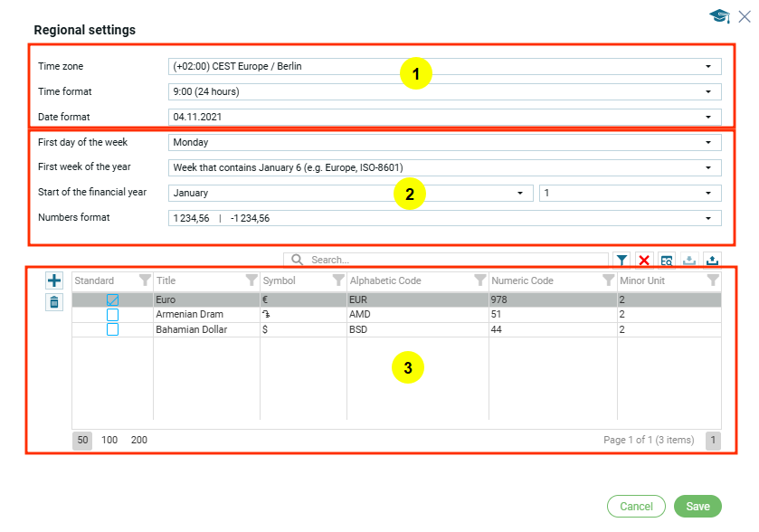Open the advanced search toolbar icon
Image resolution: width=759 pixels, height=532 pixels.
pos(667,261)
